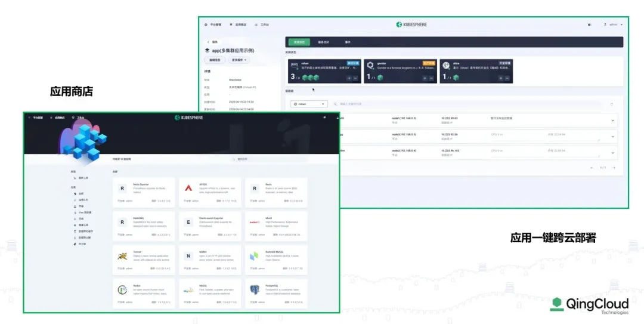Click the shire cluster icon

click(x=446, y=65)
